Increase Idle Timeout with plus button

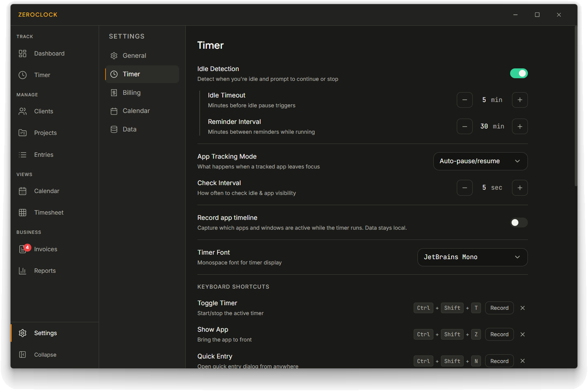(520, 100)
